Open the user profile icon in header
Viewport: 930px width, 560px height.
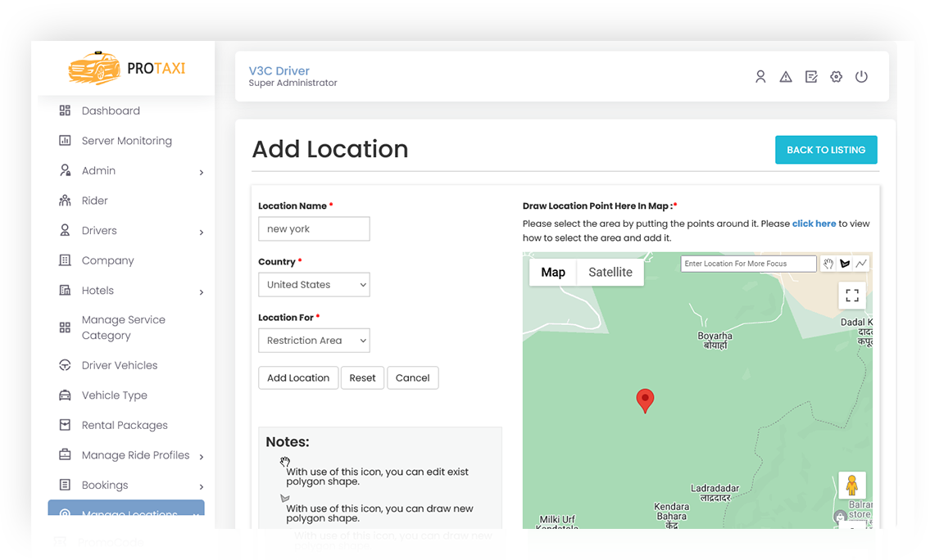760,76
